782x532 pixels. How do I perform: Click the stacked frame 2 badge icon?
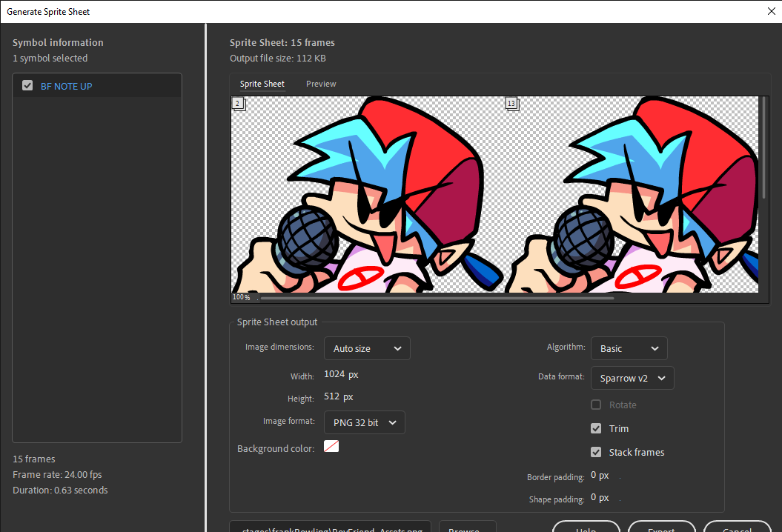coord(239,104)
